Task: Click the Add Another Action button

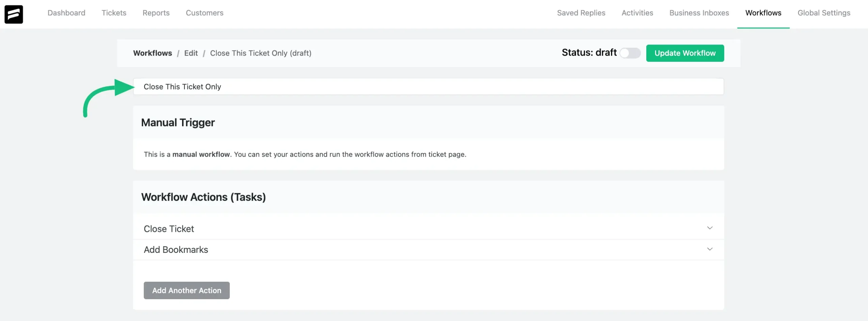Action: pos(186,290)
